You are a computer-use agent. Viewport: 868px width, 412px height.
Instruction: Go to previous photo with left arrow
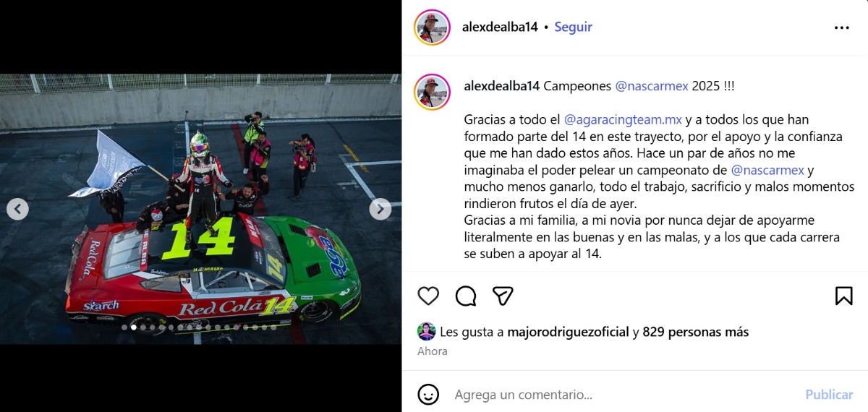click(x=17, y=209)
